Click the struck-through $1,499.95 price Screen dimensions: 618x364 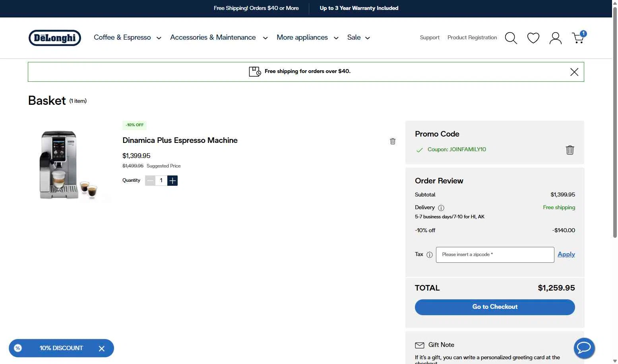(x=133, y=166)
